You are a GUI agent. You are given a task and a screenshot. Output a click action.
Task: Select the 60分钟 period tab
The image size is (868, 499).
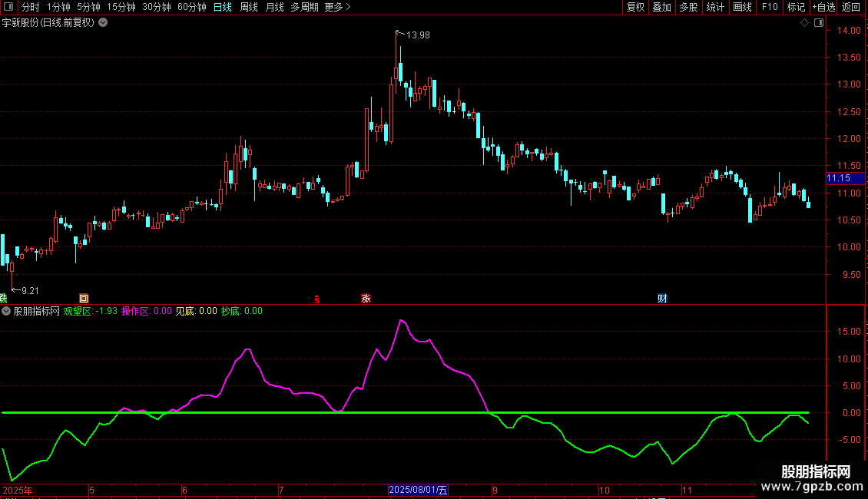click(x=191, y=7)
